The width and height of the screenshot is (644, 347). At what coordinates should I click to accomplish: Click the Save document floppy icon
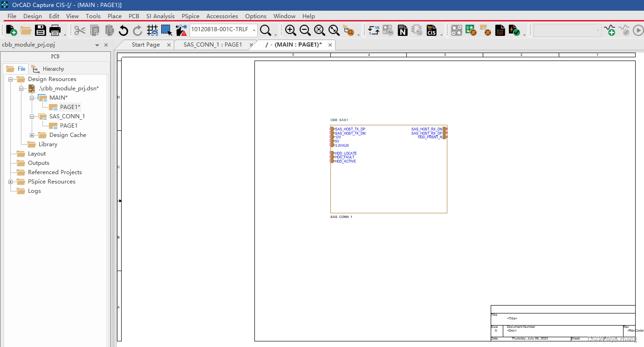(x=41, y=31)
